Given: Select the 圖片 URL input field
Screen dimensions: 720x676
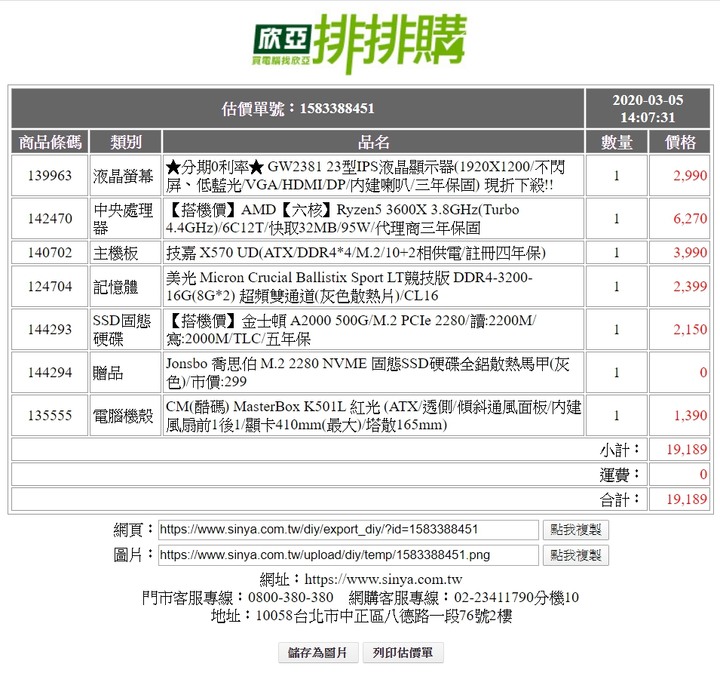Looking at the screenshot, I should coord(348,555).
